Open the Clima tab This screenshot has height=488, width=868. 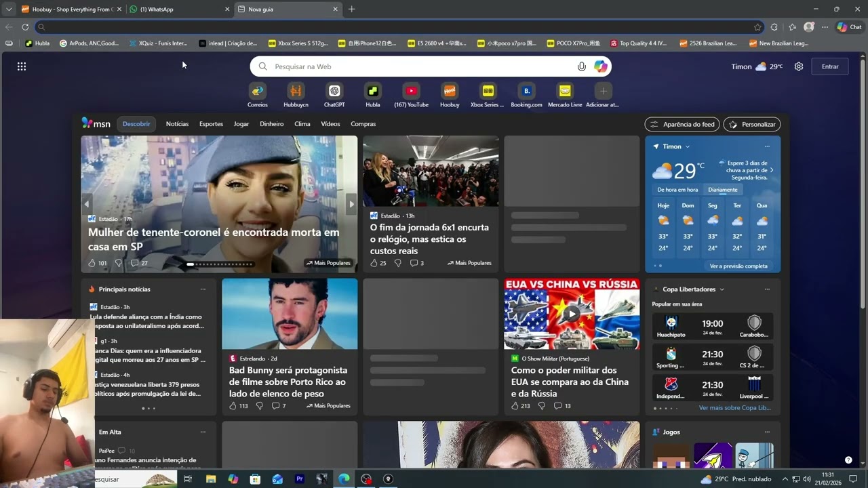click(x=302, y=124)
